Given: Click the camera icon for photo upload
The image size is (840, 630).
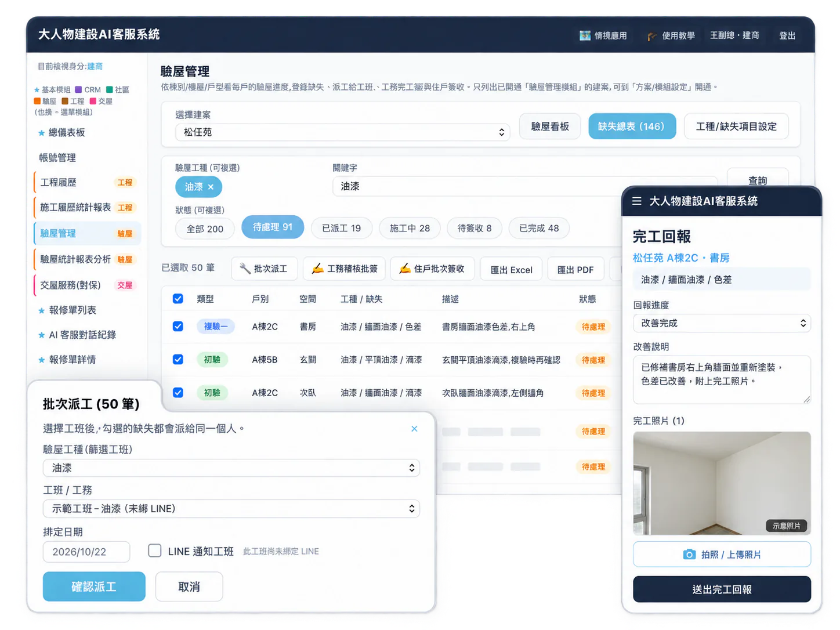Looking at the screenshot, I should 689,555.
